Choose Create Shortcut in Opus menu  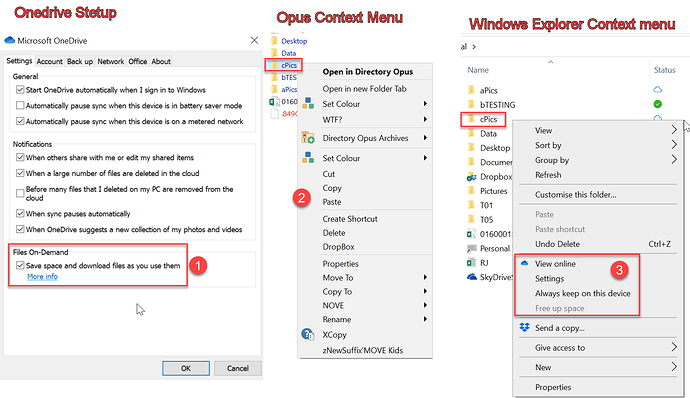click(350, 219)
